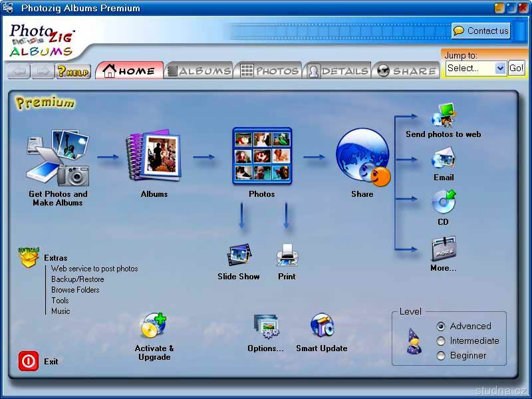This screenshot has width=532, height=399.
Task: Select the Advanced level radio button
Action: tap(441, 327)
